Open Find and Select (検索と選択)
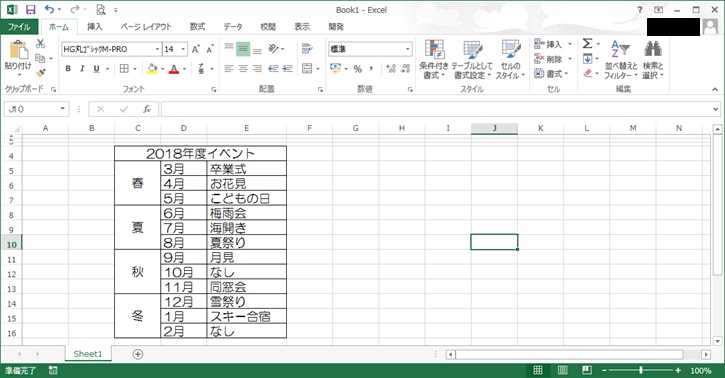 click(652, 59)
